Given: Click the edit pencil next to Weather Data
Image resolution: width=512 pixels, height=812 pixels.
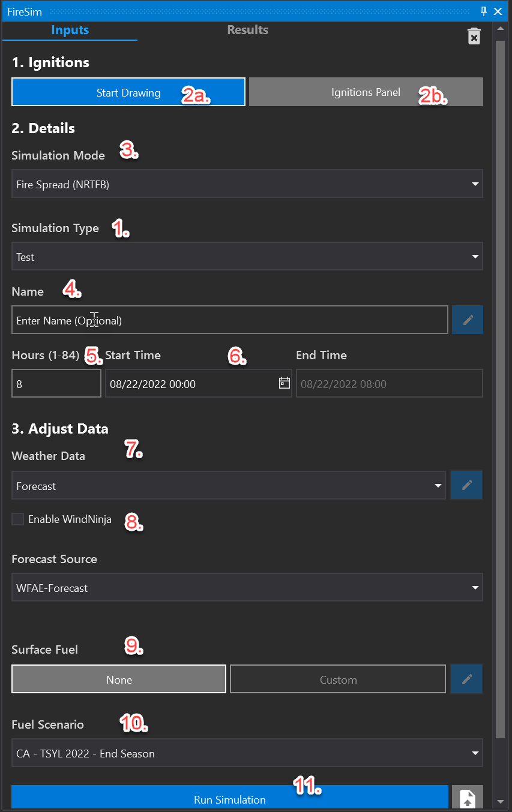Looking at the screenshot, I should click(x=467, y=485).
